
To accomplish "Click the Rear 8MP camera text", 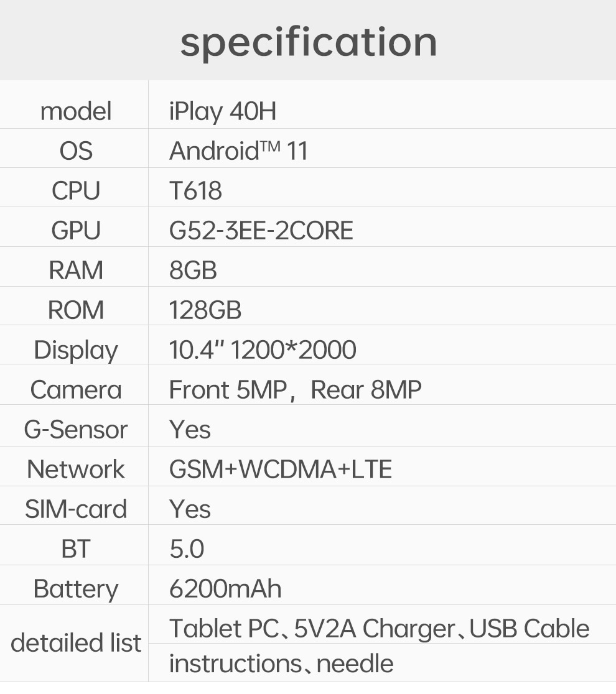I will tap(366, 389).
